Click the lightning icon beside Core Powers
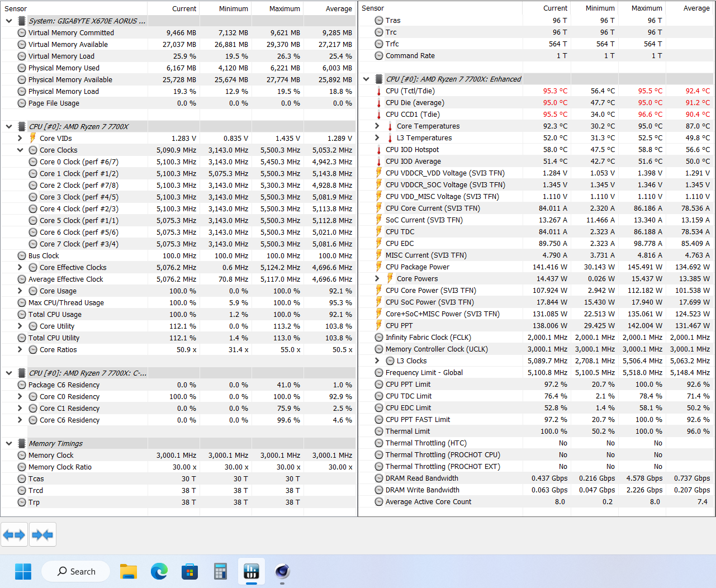 tap(390, 279)
